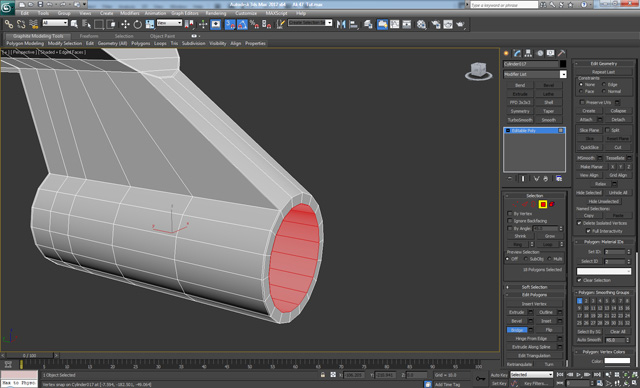Viewport: 640px width, 388px height.
Task: Select SubObj preview selection radio
Action: click(x=526, y=259)
